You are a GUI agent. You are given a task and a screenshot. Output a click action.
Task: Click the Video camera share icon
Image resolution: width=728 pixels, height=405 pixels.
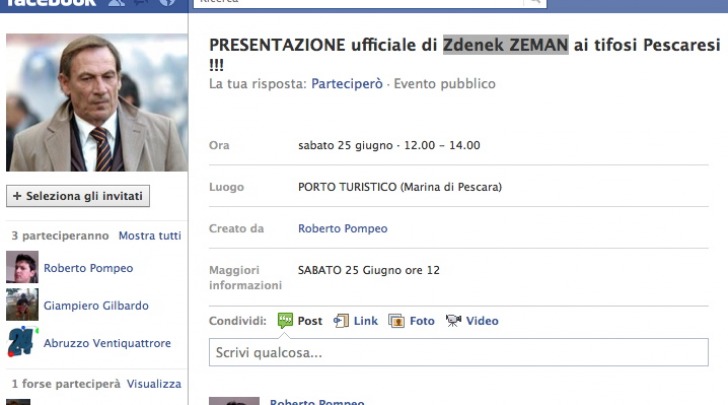453,320
